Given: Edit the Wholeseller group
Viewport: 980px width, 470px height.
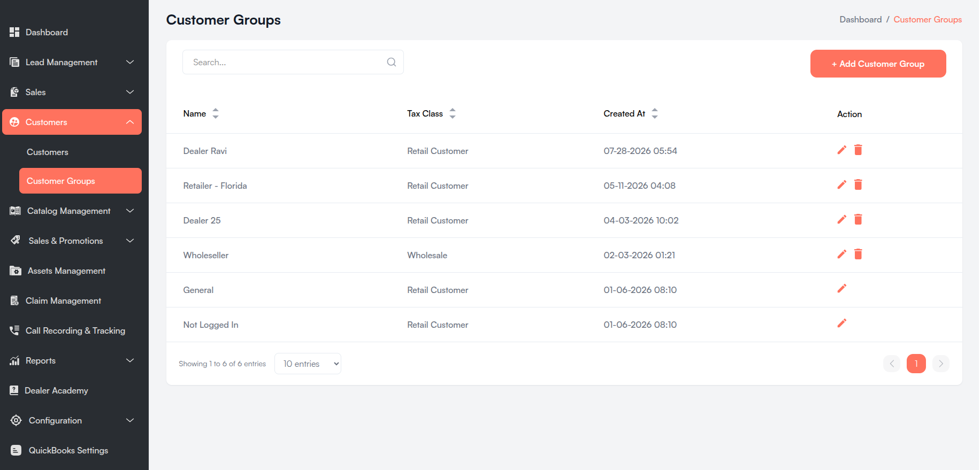Looking at the screenshot, I should (841, 254).
